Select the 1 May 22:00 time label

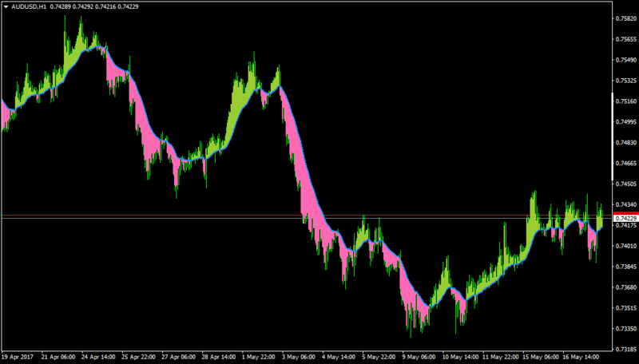(258, 357)
